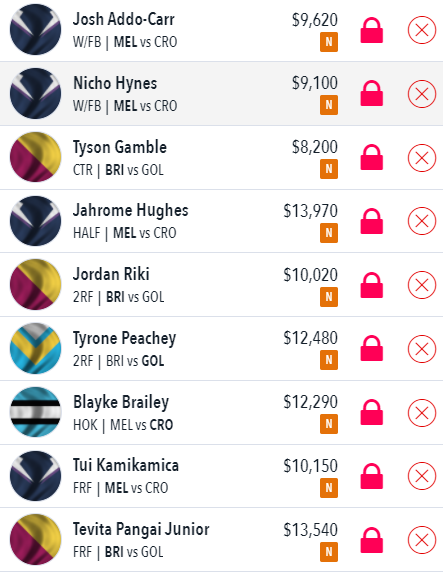Toggle the lock for Jahrome Hughes
The height and width of the screenshot is (572, 443).
[371, 221]
